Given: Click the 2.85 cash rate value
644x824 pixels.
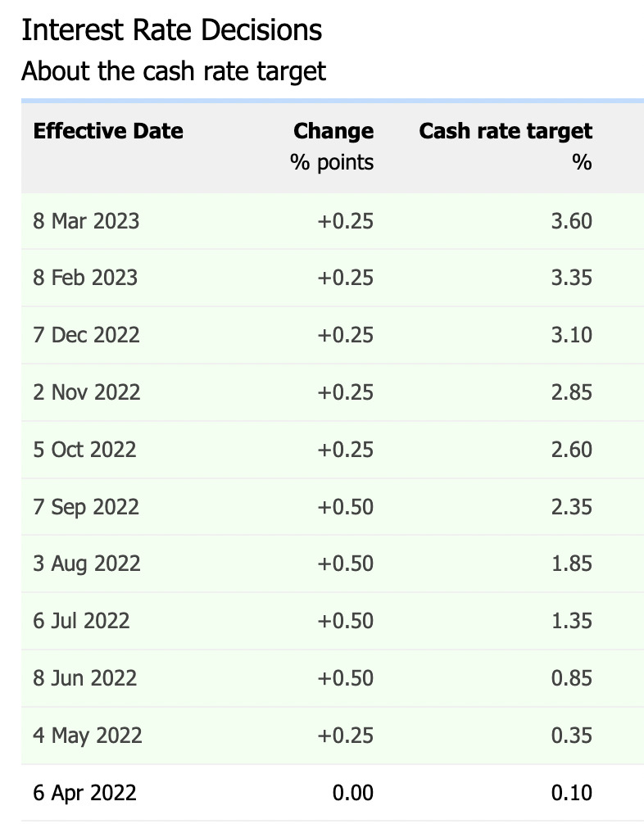Looking at the screenshot, I should 572,392.
